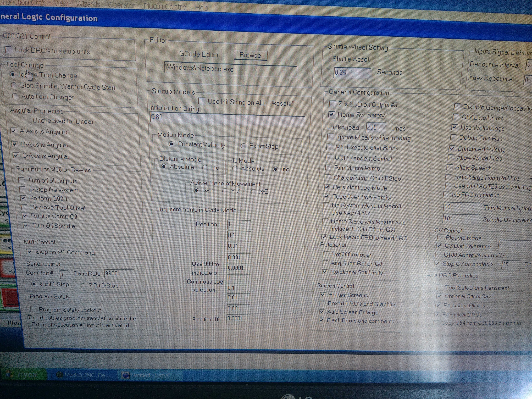Open the Operator menu

(122, 5)
